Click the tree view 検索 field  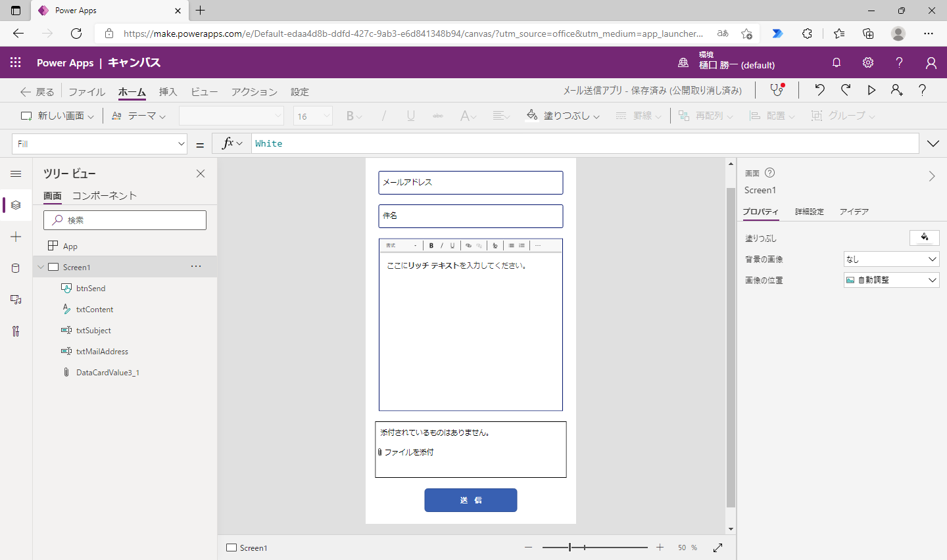pos(125,220)
